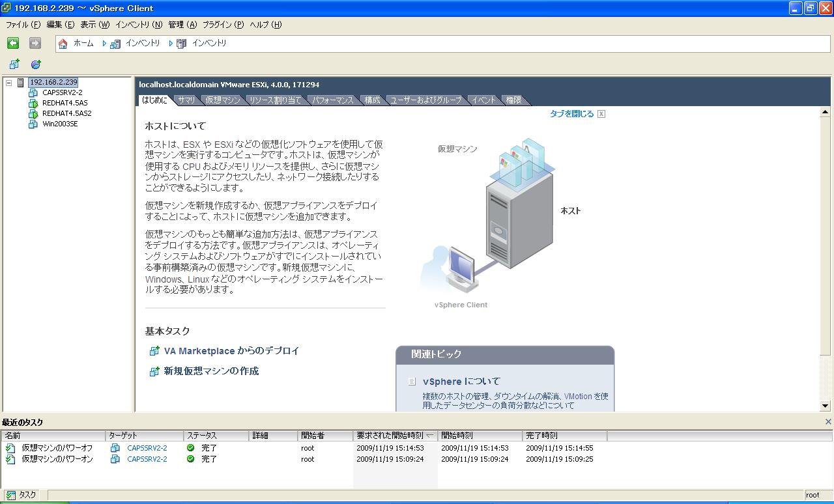Click the Win2003SE VM icon in the tree
Viewport: 834px width, 504px height.
click(33, 124)
